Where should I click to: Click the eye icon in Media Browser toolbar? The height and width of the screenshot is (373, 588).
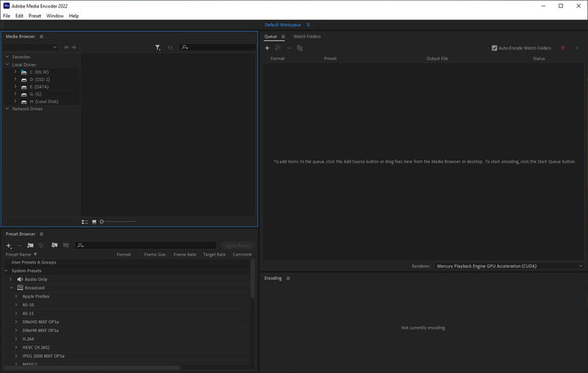point(170,47)
